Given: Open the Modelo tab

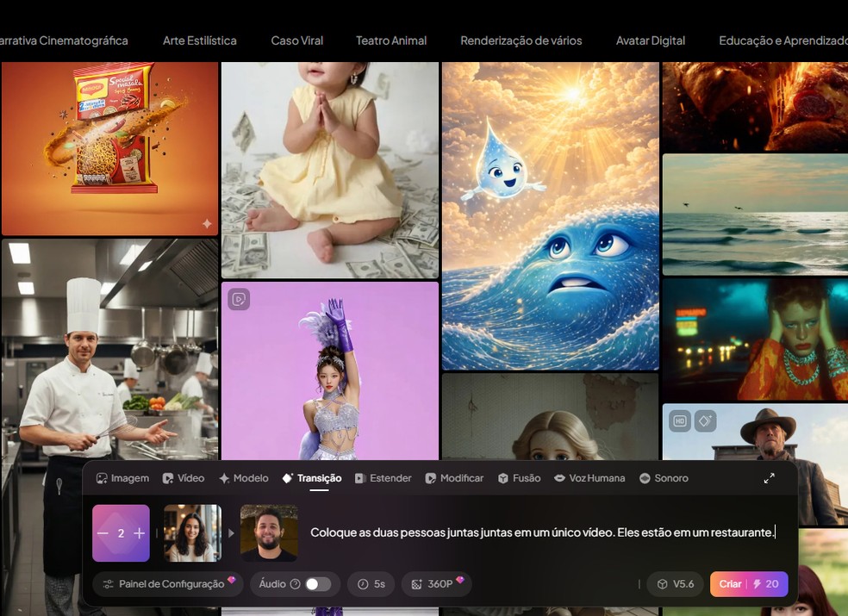Looking at the screenshot, I should [x=243, y=478].
